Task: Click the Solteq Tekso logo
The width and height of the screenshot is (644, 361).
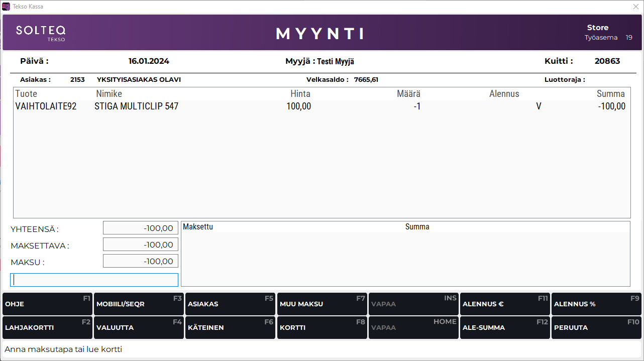Action: (41, 33)
